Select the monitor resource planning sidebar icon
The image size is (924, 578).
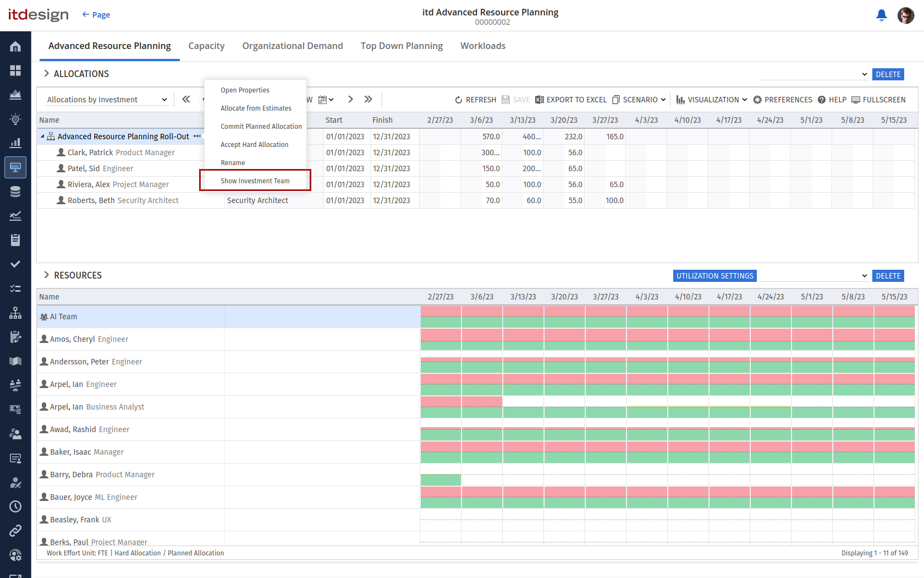(15, 167)
